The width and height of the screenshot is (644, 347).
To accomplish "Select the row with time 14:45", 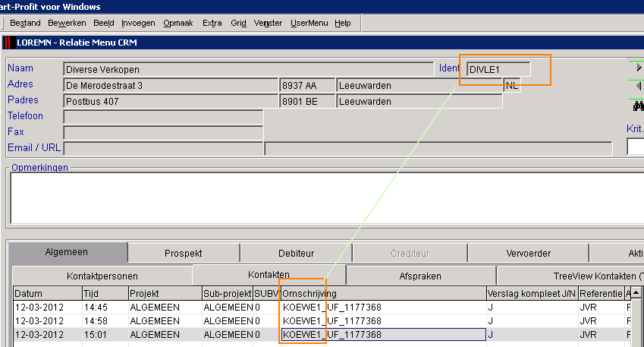I will click(x=322, y=307).
